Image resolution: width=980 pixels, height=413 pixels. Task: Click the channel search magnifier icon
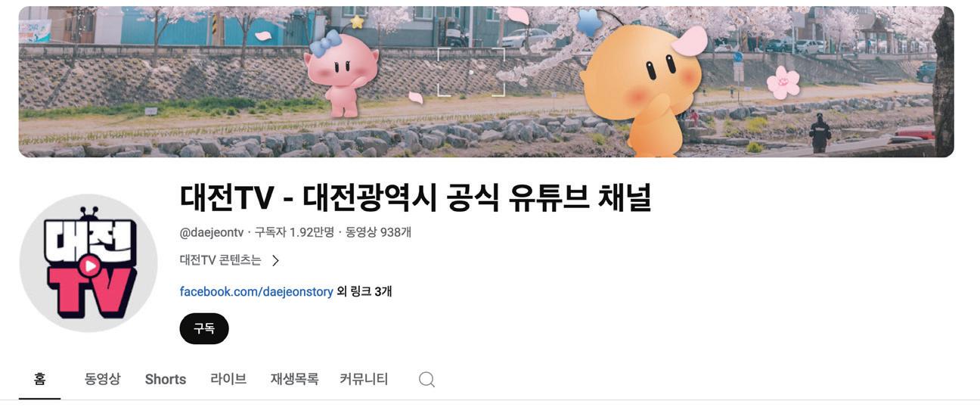[x=426, y=379]
